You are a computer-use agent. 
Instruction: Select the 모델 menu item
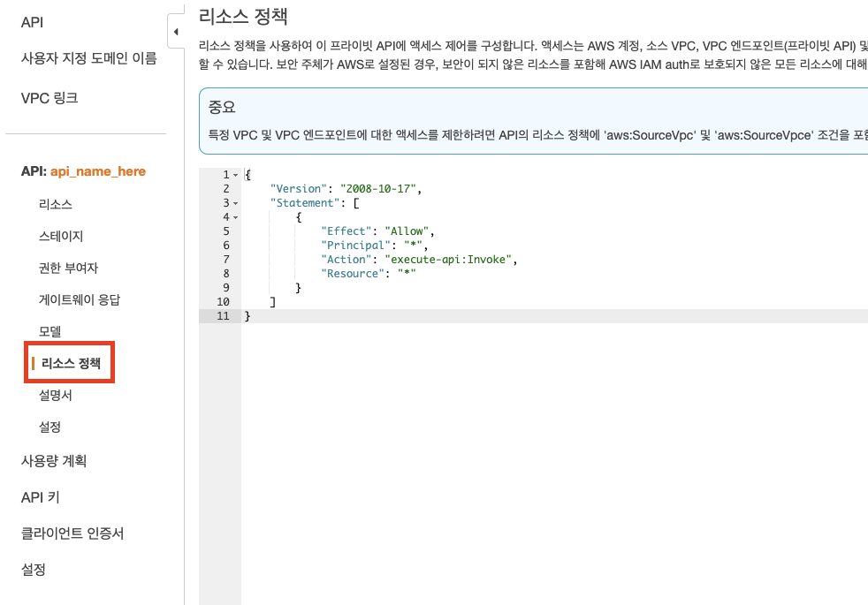(49, 331)
